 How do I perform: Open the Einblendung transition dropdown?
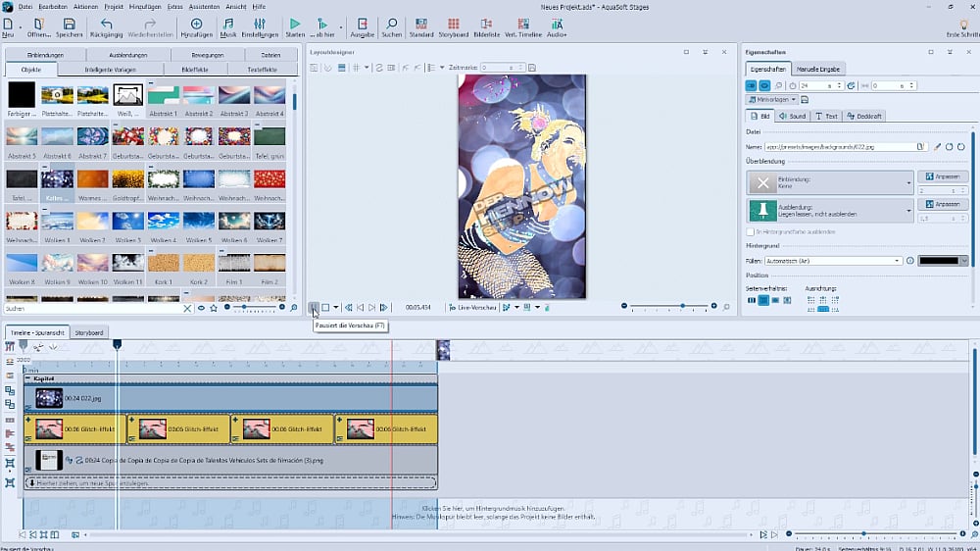click(909, 182)
